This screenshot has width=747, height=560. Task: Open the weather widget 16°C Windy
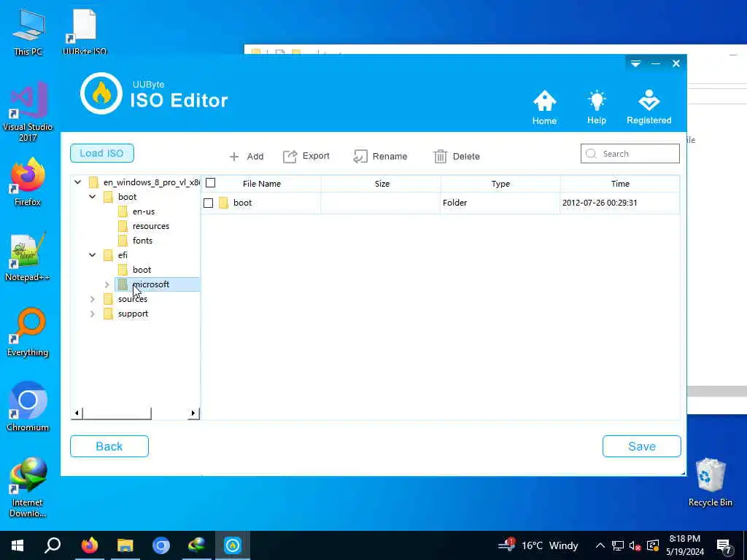point(538,545)
